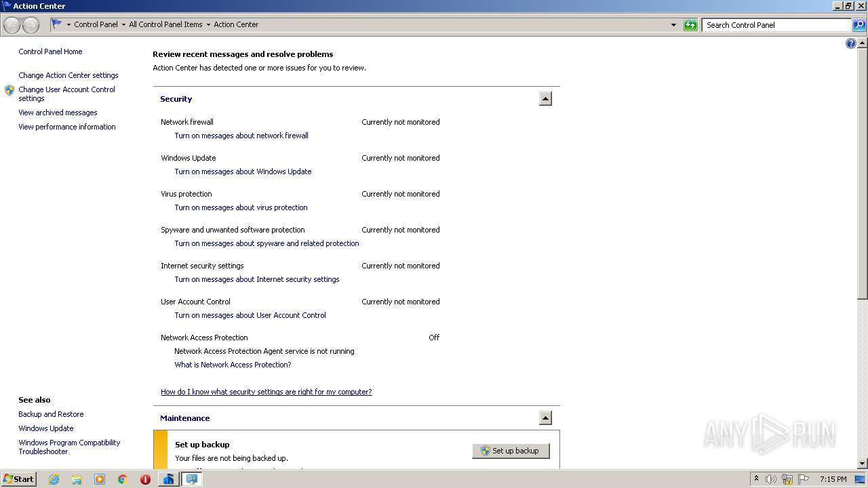Turn on messages about spyware and related protection
Screen dimensions: 868x488
(267, 243)
